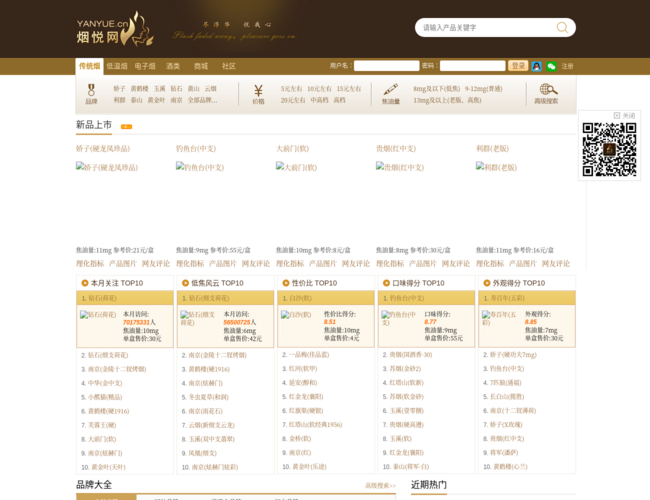
Task: Open 高级搜索 globe magnifier icon
Action: click(548, 89)
